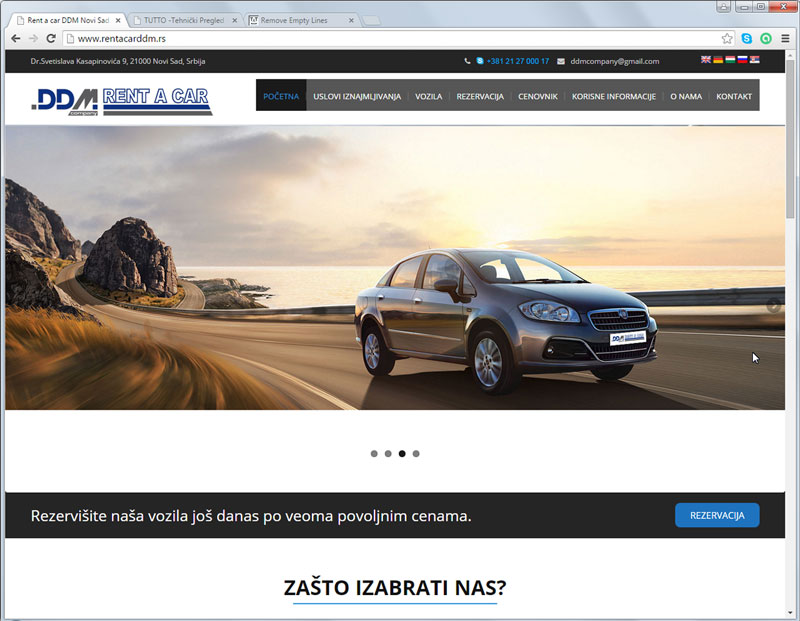Click the text 'Rezervišite naša vozila još danas po veoma povoljnim cenama.'
Screen dimensions: 800x621
pyautogui.click(x=251, y=516)
